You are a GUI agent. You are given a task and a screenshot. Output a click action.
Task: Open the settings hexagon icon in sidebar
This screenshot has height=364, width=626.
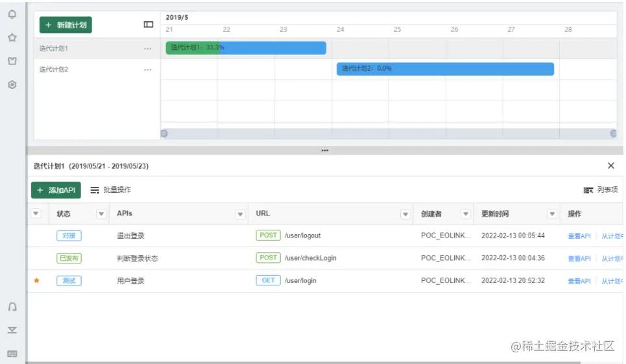coord(12,84)
